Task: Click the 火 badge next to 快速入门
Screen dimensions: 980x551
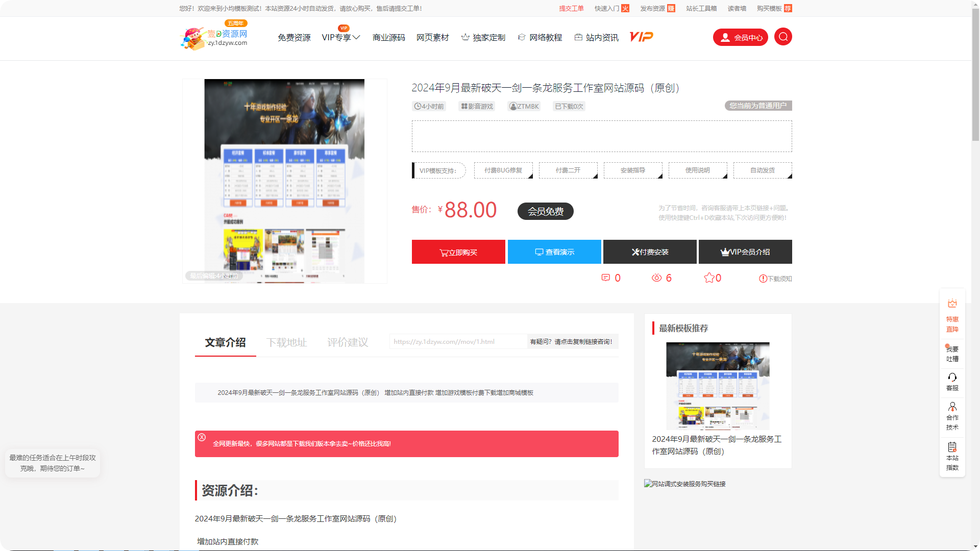Action: click(x=625, y=8)
